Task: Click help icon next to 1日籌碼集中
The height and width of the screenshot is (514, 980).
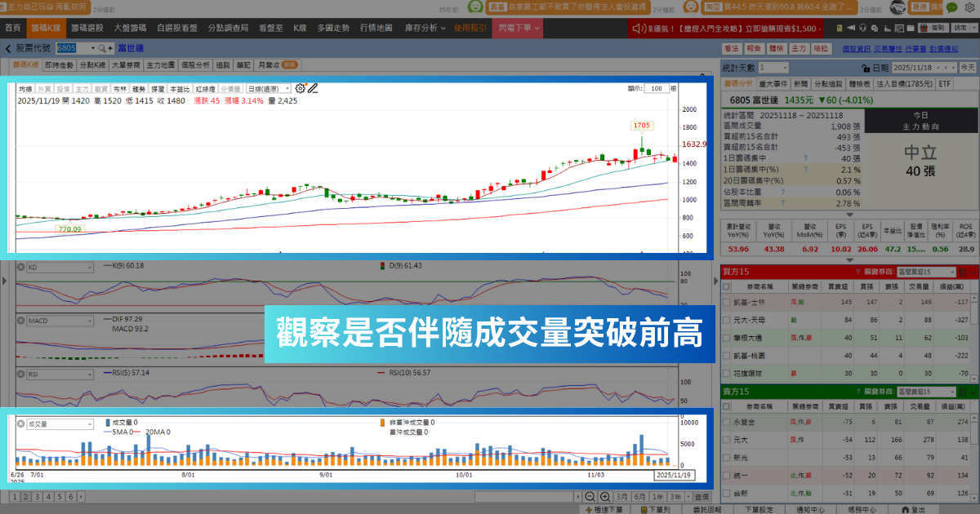Action: pyautogui.click(x=805, y=158)
